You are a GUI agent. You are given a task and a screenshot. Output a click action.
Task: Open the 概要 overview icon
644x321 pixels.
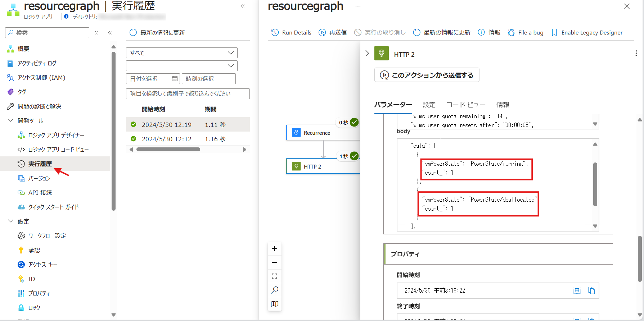[10, 49]
